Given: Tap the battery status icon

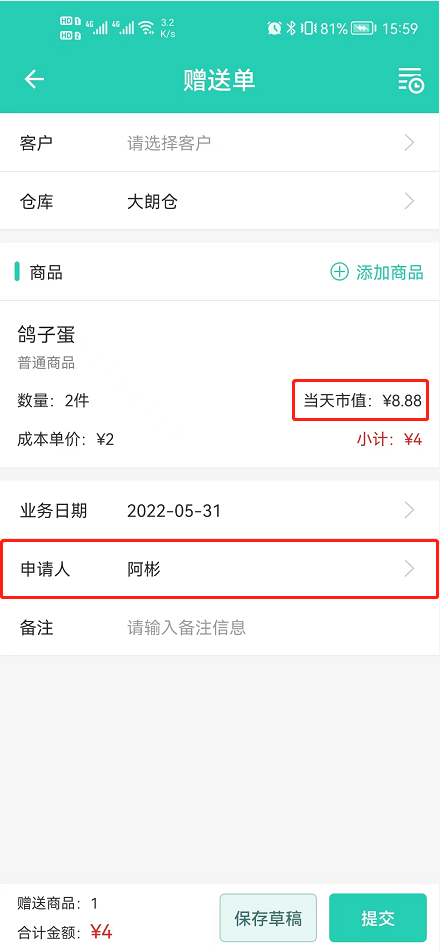Looking at the screenshot, I should pos(364,28).
